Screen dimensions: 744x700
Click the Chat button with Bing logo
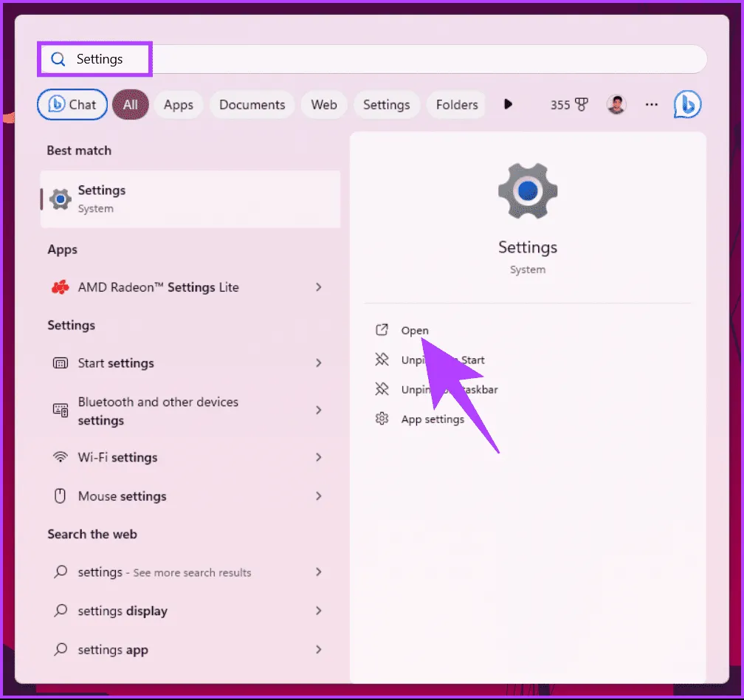(x=72, y=105)
